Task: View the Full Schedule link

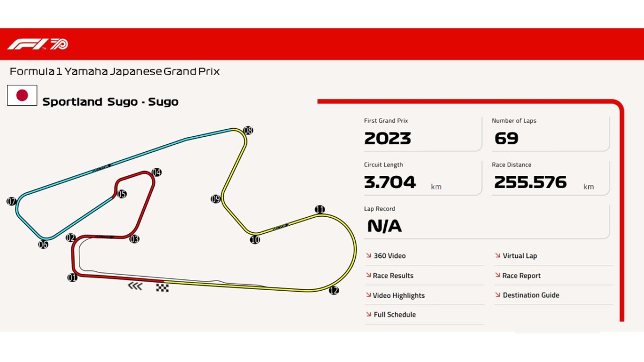Action: pos(394,315)
